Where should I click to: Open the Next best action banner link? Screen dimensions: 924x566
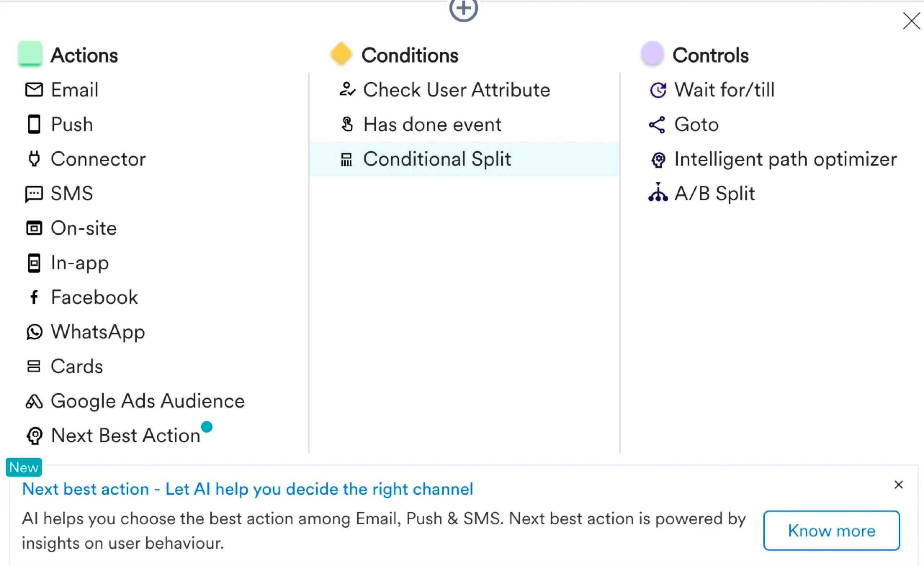[247, 489]
